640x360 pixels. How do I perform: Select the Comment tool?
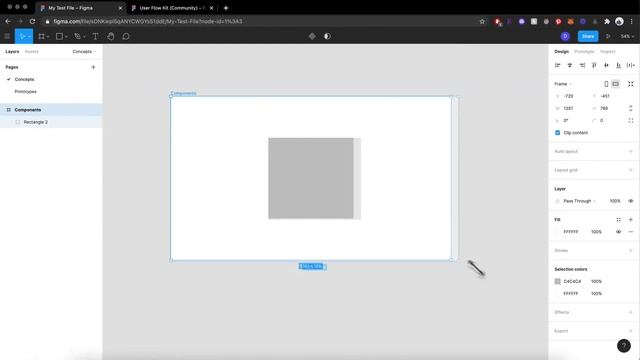tap(126, 36)
